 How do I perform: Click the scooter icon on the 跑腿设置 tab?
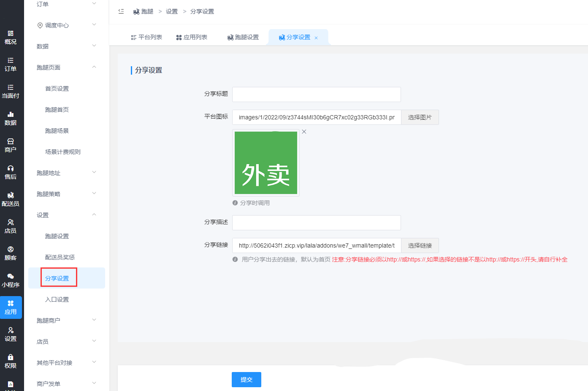click(x=230, y=38)
